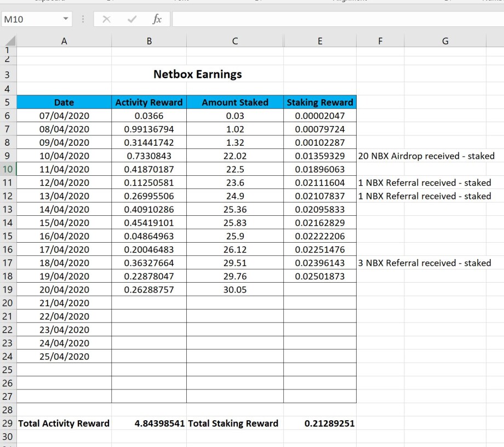Select column B header
504x447 pixels.
coord(149,41)
